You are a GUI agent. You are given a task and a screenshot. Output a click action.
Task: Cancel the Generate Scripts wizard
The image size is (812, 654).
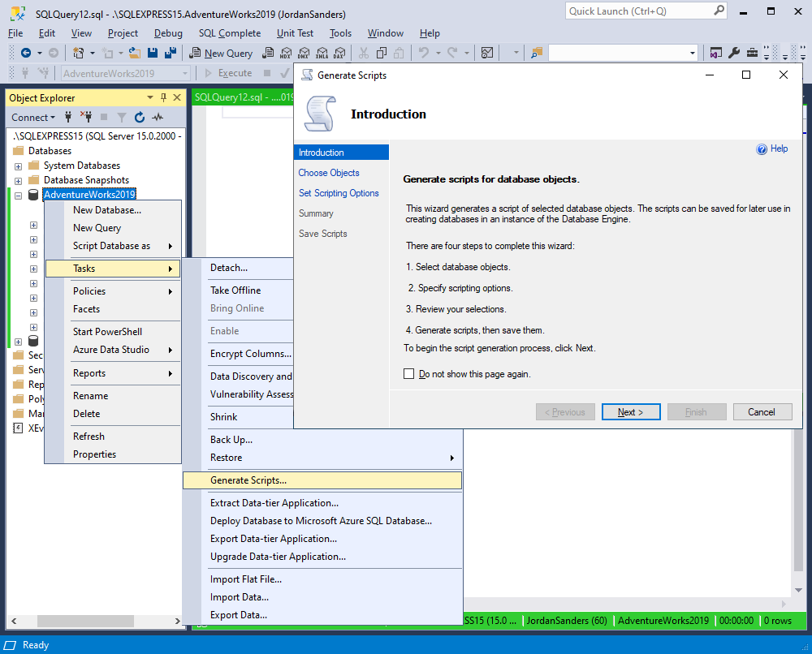tap(762, 412)
